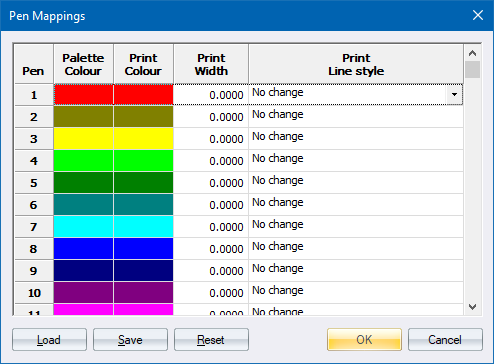Viewport: 494px width, 364px height.
Task: Edit the print width value for pen 5
Action: point(211,183)
